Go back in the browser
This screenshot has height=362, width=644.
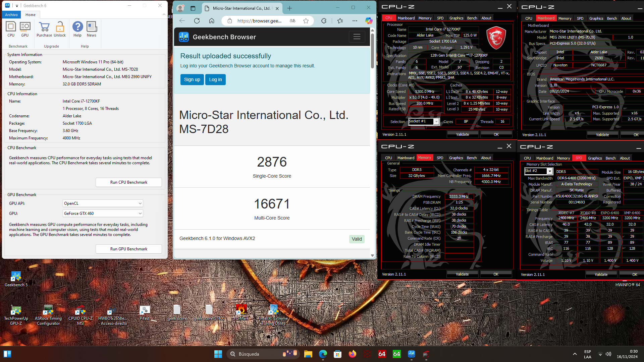182,21
